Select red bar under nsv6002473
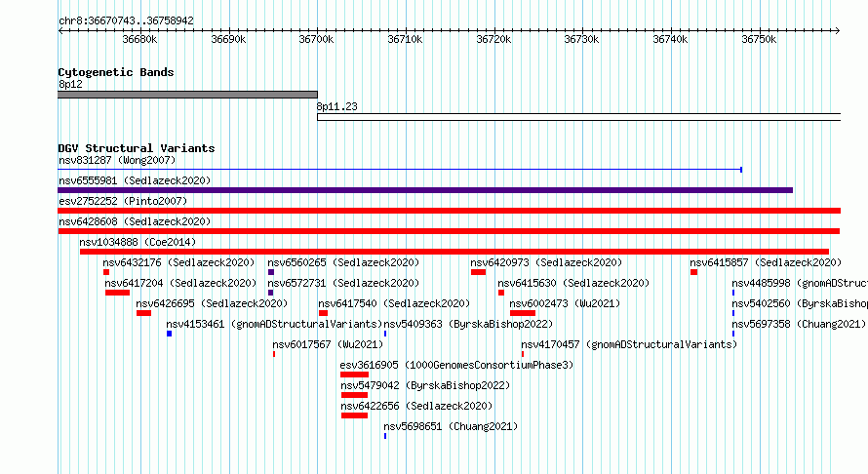The image size is (868, 474). (523, 313)
